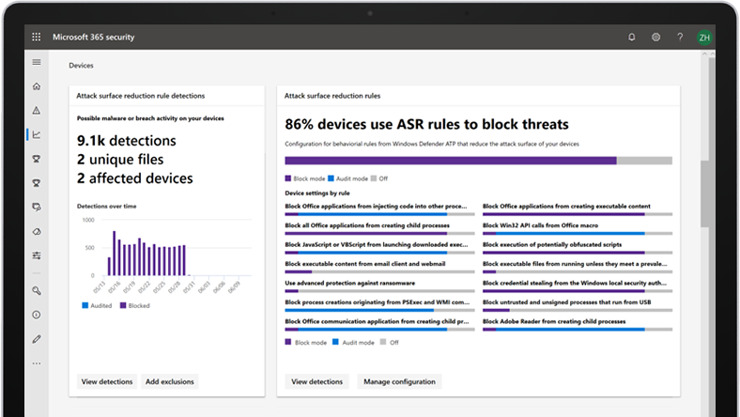Click Manage configuration button
The width and height of the screenshot is (740, 417).
pyautogui.click(x=399, y=382)
